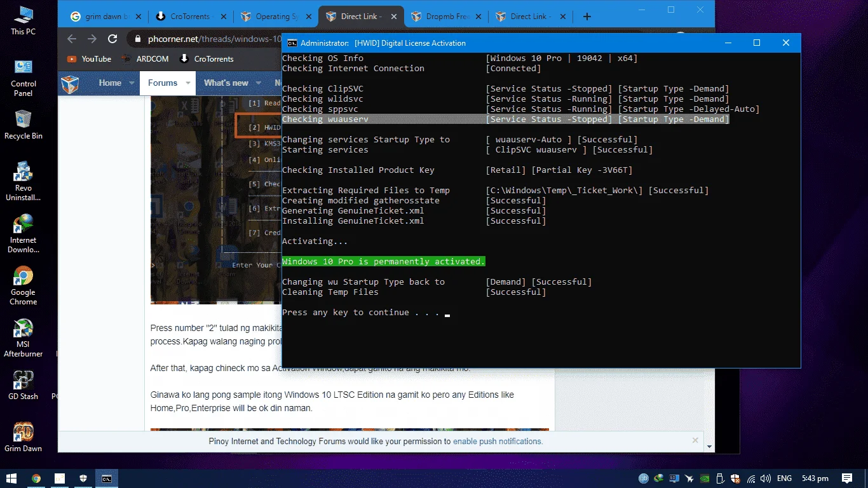This screenshot has height=488, width=868.
Task: Switch to Chrome on the taskbar
Action: [x=36, y=478]
